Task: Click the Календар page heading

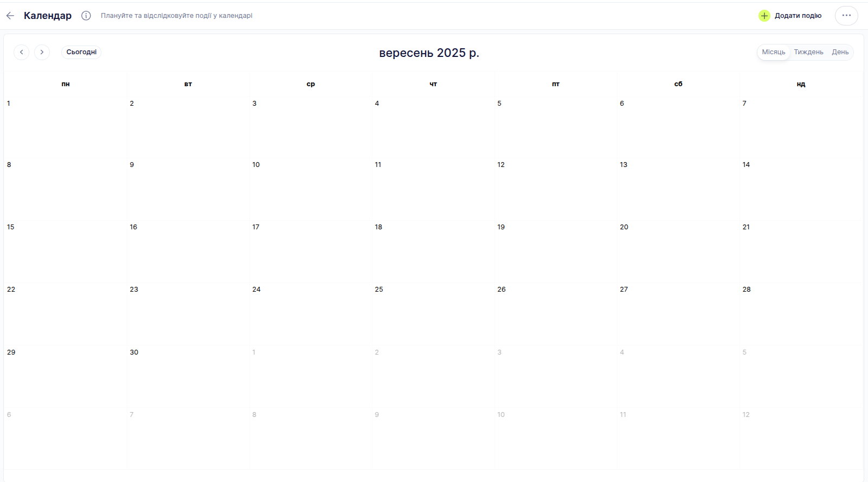Action: (48, 16)
